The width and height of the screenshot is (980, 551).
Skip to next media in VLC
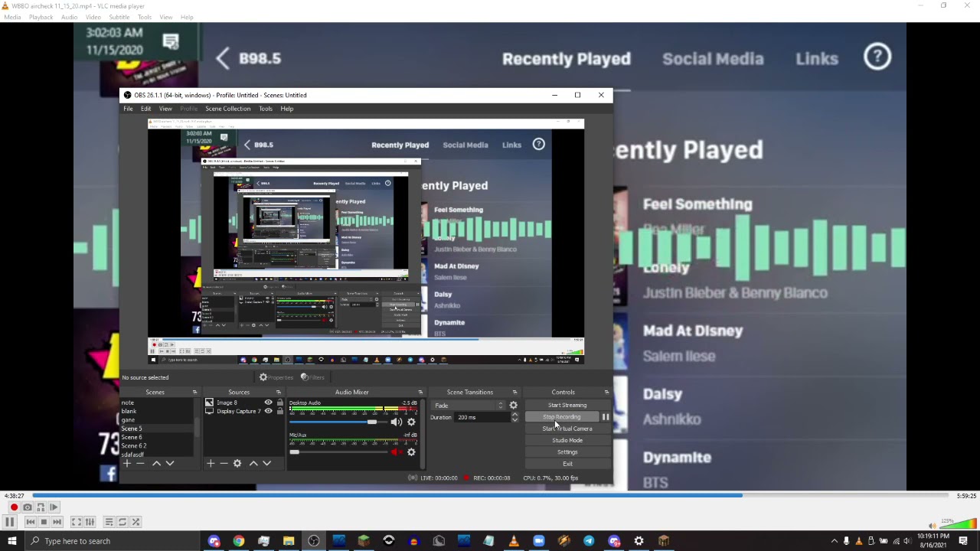pyautogui.click(x=57, y=522)
